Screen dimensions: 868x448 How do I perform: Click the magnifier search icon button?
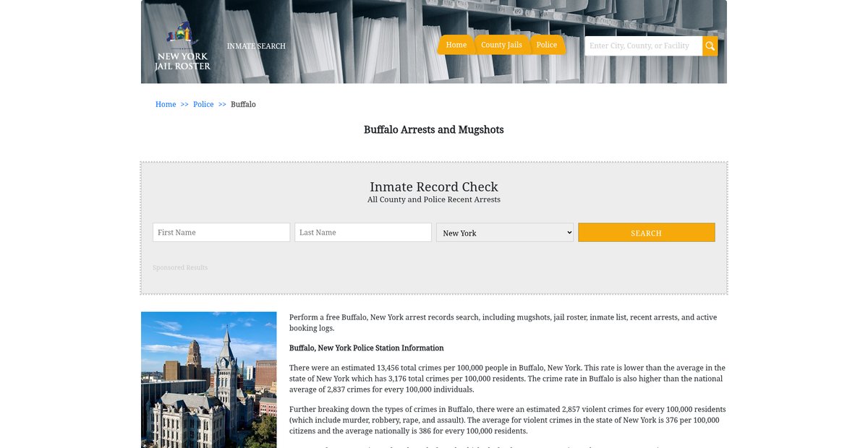(x=710, y=46)
